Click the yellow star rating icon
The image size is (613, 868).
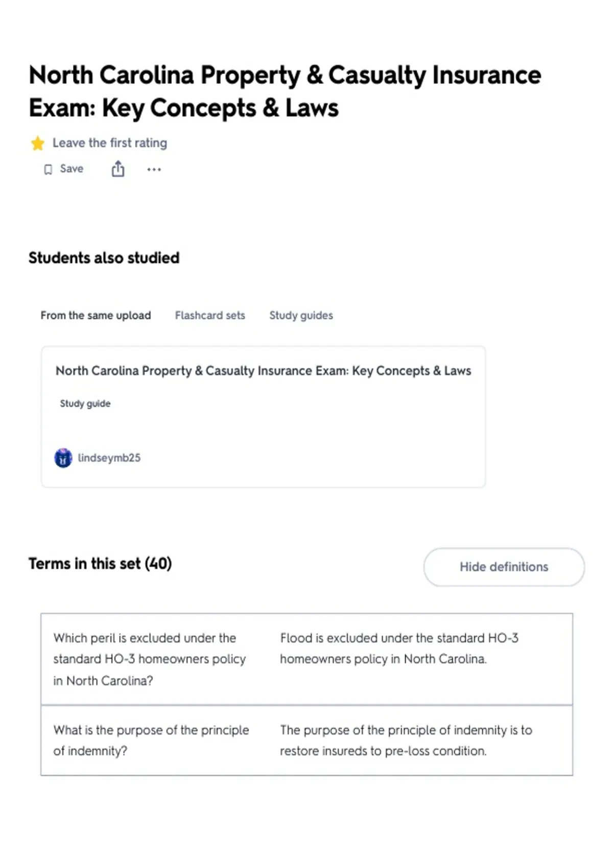(37, 143)
